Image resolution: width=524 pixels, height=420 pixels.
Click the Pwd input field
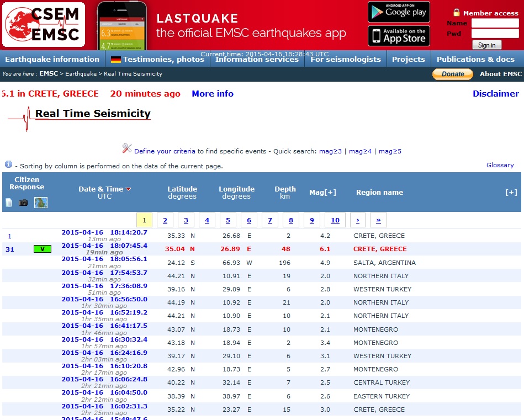tap(495, 34)
